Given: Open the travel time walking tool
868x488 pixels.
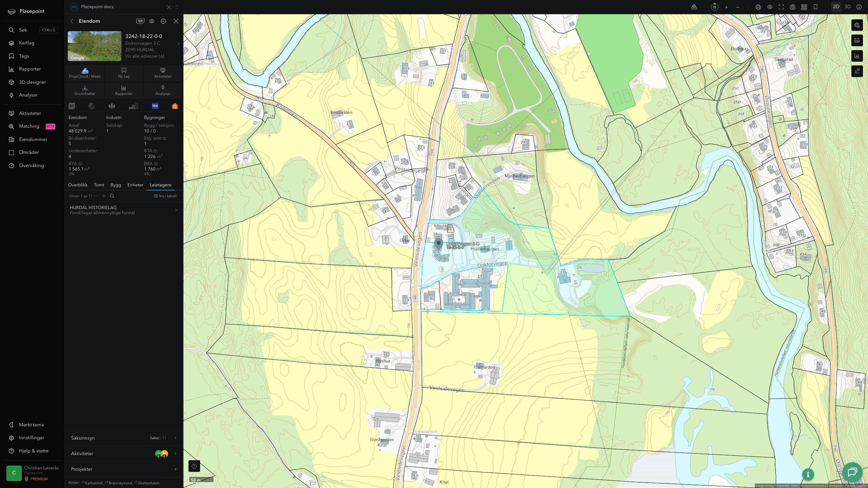Looking at the screenshot, I should [857, 71].
